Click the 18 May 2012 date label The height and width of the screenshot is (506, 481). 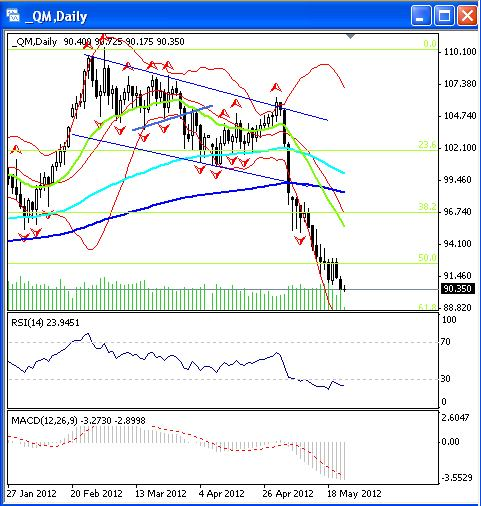click(354, 493)
